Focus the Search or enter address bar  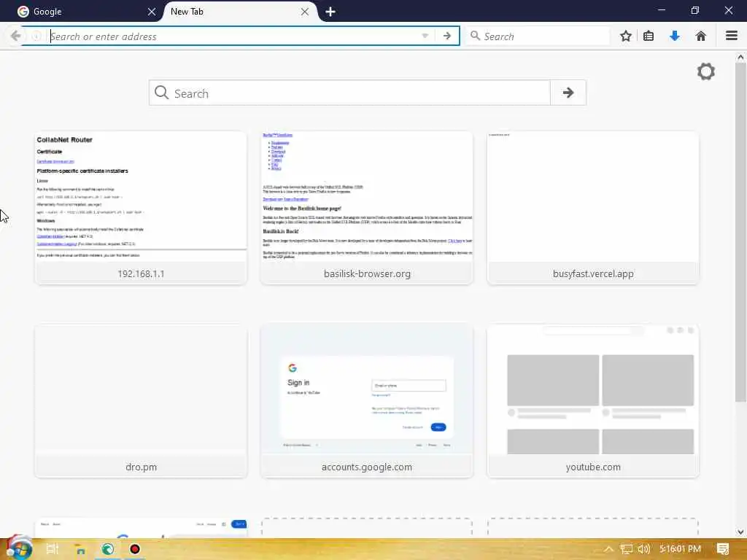click(x=233, y=36)
